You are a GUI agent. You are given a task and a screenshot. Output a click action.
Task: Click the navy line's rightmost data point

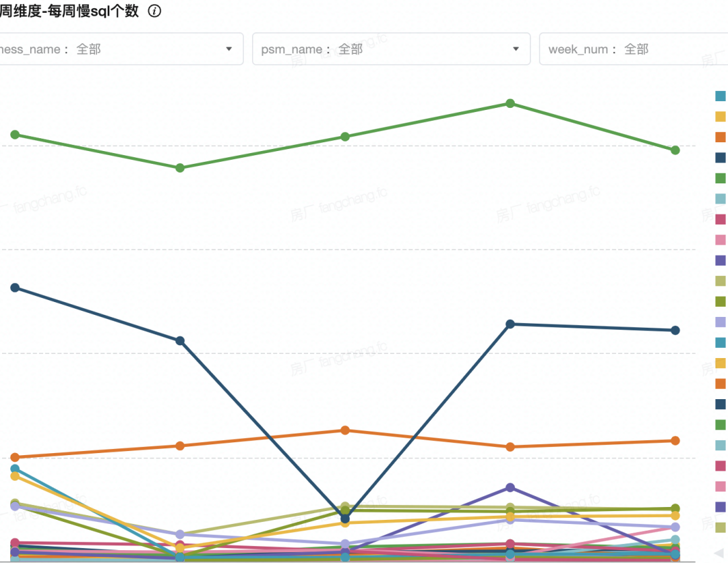click(675, 330)
